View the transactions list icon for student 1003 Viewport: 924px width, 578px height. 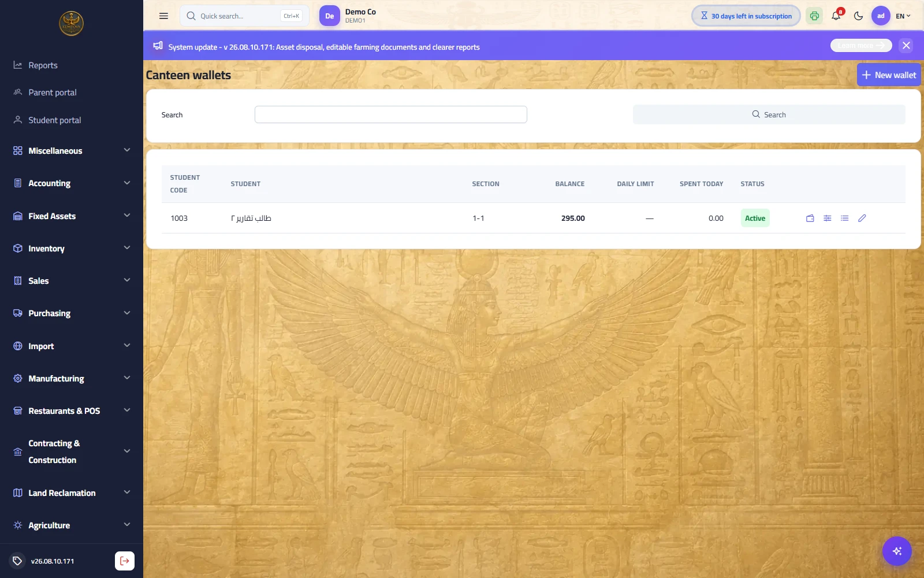[845, 218]
